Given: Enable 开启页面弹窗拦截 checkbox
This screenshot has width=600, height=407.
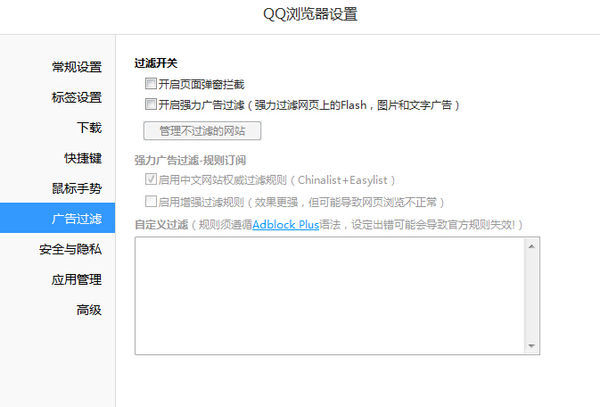Looking at the screenshot, I should 150,85.
